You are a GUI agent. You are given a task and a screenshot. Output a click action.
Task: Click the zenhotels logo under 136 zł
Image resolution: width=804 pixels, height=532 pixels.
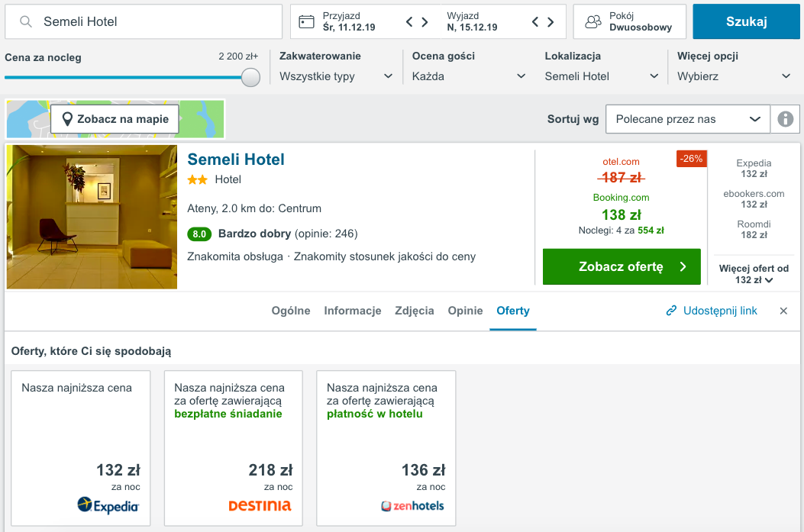tap(412, 505)
